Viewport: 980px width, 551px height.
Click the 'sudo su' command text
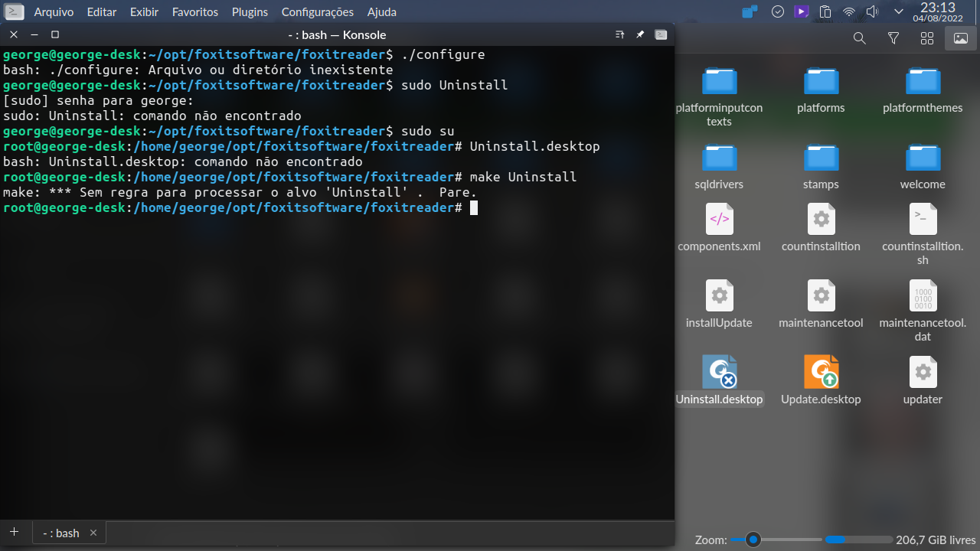(x=428, y=131)
